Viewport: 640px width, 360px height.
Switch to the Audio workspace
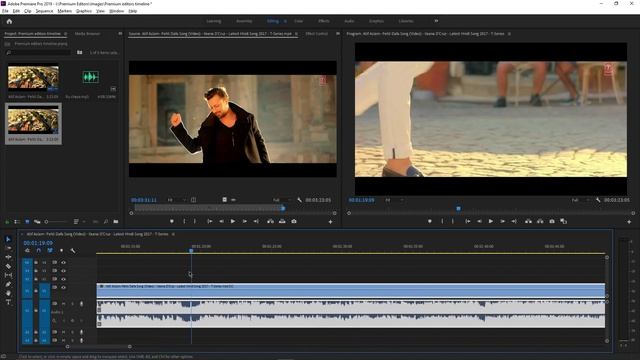click(349, 21)
